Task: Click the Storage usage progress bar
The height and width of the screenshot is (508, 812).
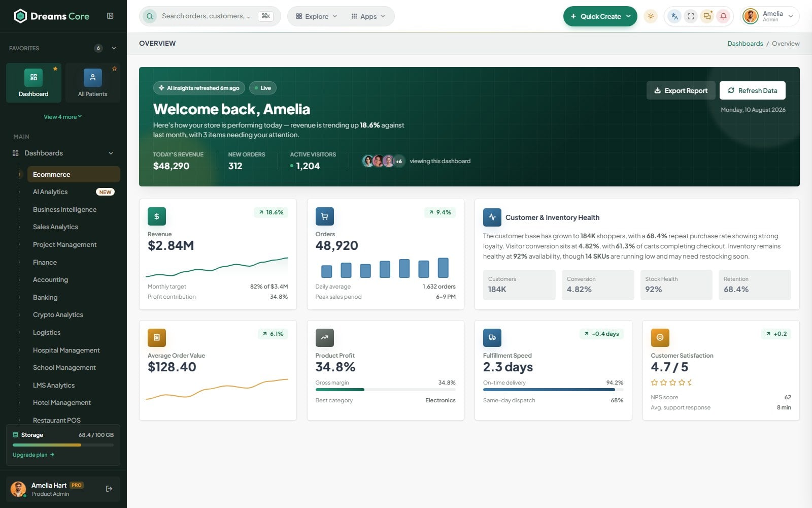Action: 63,445
